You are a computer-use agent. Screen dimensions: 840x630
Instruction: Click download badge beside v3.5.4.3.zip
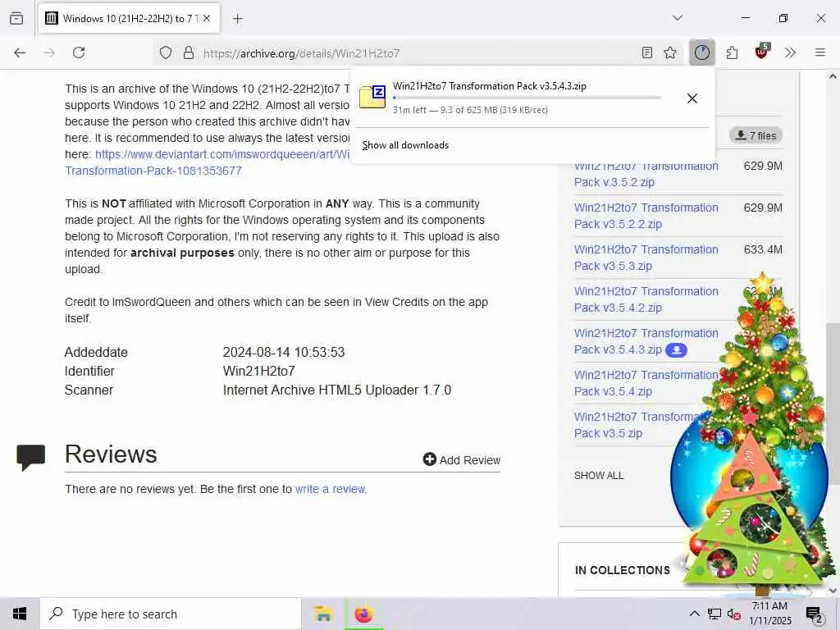tap(676, 349)
